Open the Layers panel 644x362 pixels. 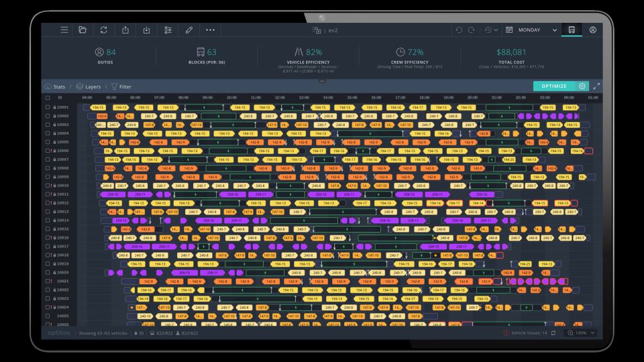point(88,86)
